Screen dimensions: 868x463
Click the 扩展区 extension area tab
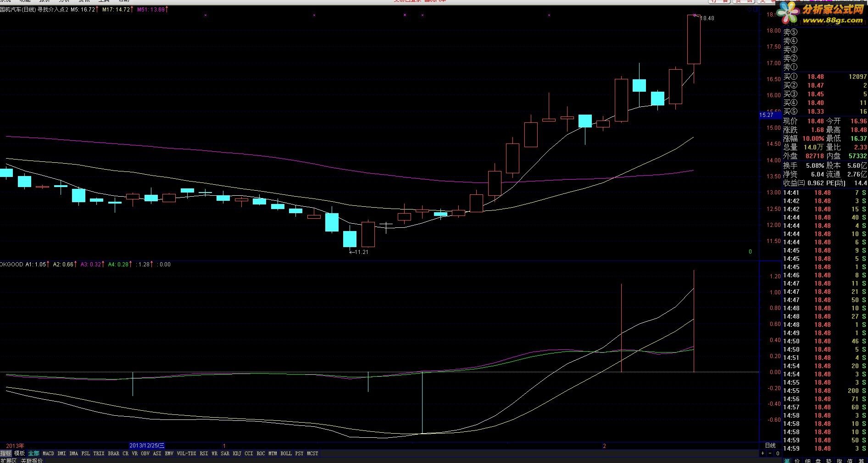[8, 460]
